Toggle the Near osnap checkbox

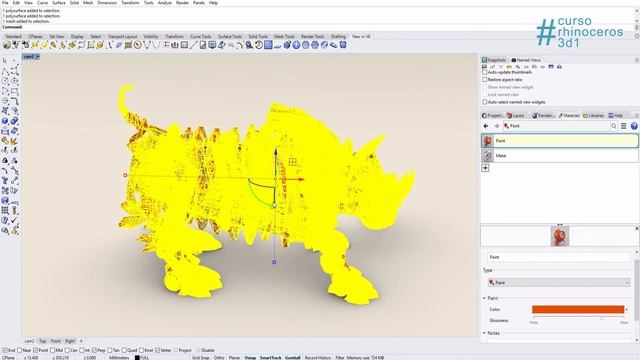20,350
